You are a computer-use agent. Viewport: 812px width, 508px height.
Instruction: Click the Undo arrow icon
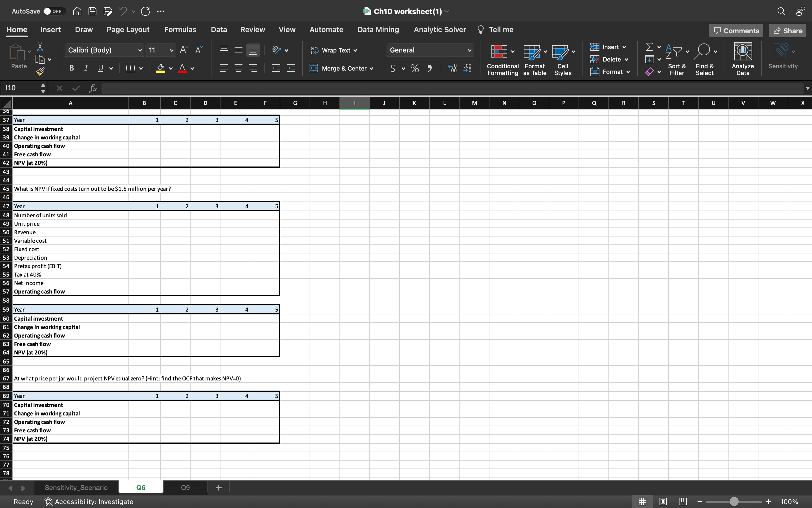tap(123, 11)
